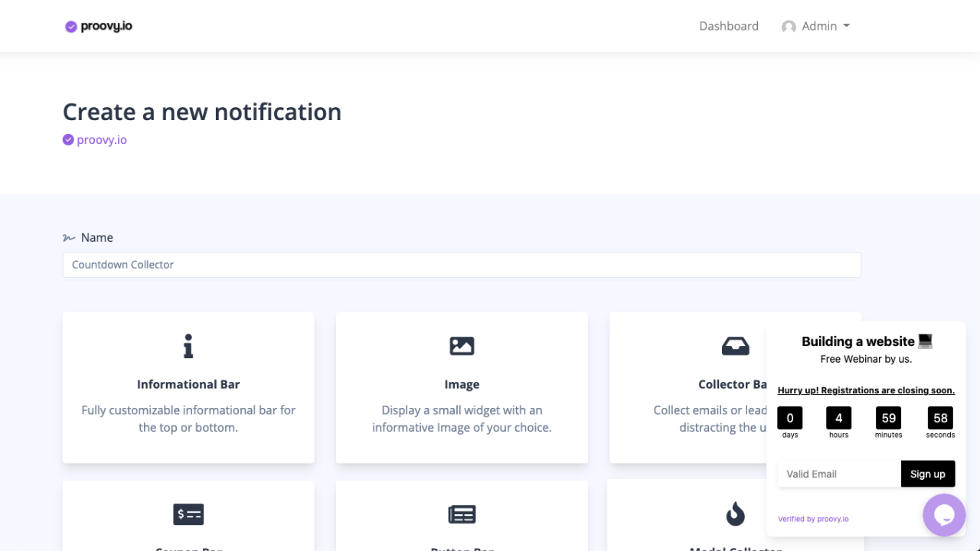
Task: Click the Image card picture icon
Action: pyautogui.click(x=462, y=347)
